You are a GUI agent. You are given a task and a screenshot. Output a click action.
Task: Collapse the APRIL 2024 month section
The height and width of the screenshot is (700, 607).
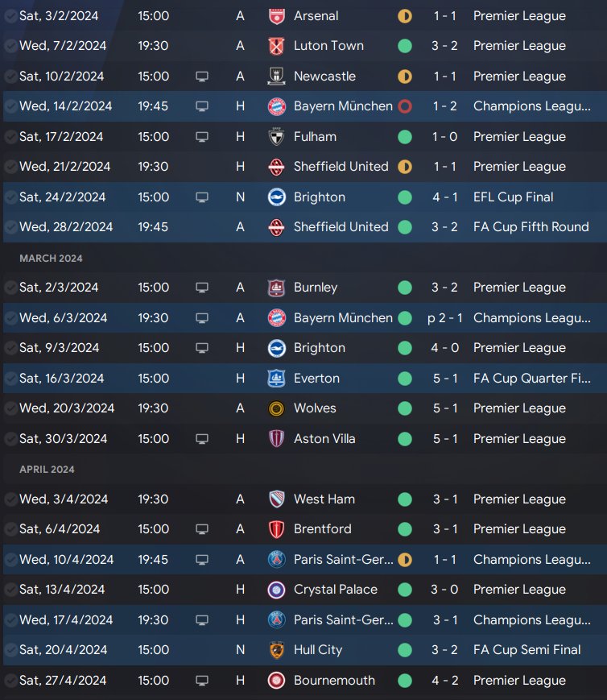pyautogui.click(x=47, y=470)
